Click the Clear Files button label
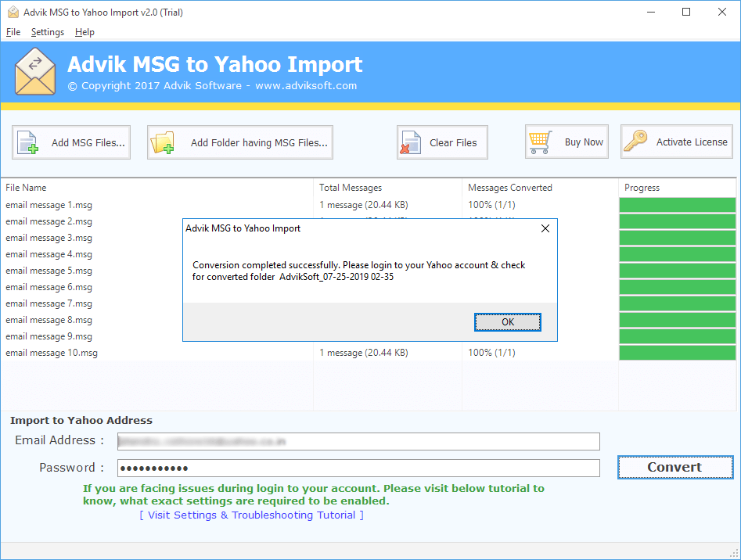 click(453, 142)
